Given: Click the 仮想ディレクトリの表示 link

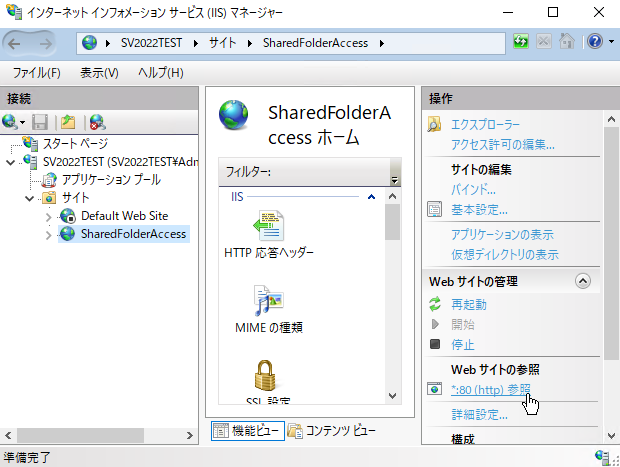Looking at the screenshot, I should pyautogui.click(x=505, y=254).
